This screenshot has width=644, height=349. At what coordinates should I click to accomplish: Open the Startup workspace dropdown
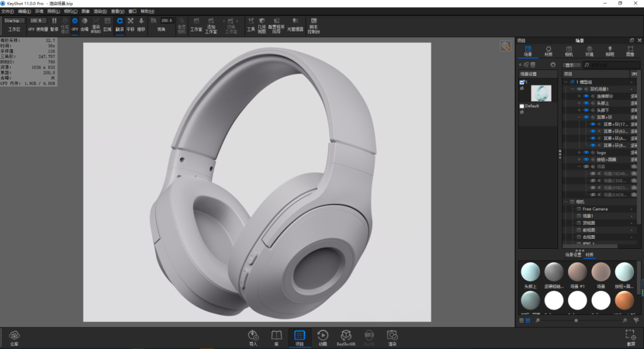pyautogui.click(x=14, y=20)
